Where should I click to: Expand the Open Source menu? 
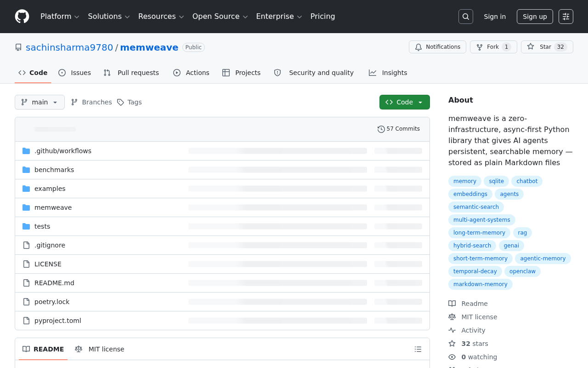[220, 17]
